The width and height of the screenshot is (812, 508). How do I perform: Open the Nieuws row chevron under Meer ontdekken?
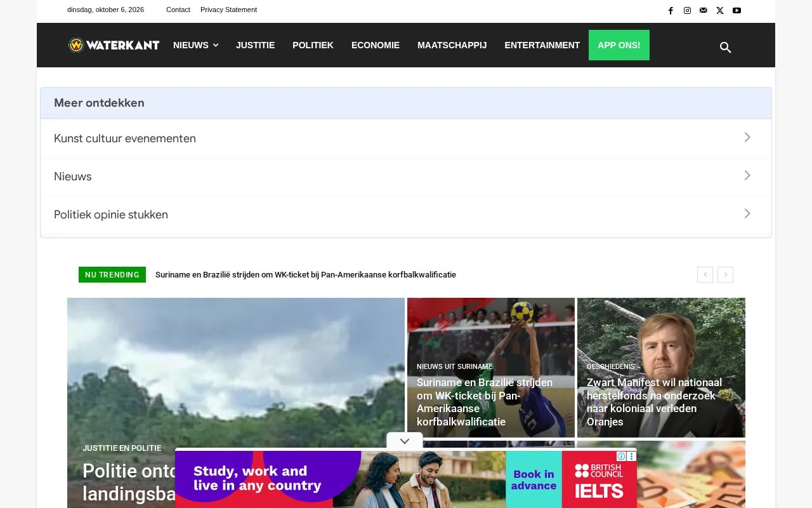pyautogui.click(x=747, y=175)
